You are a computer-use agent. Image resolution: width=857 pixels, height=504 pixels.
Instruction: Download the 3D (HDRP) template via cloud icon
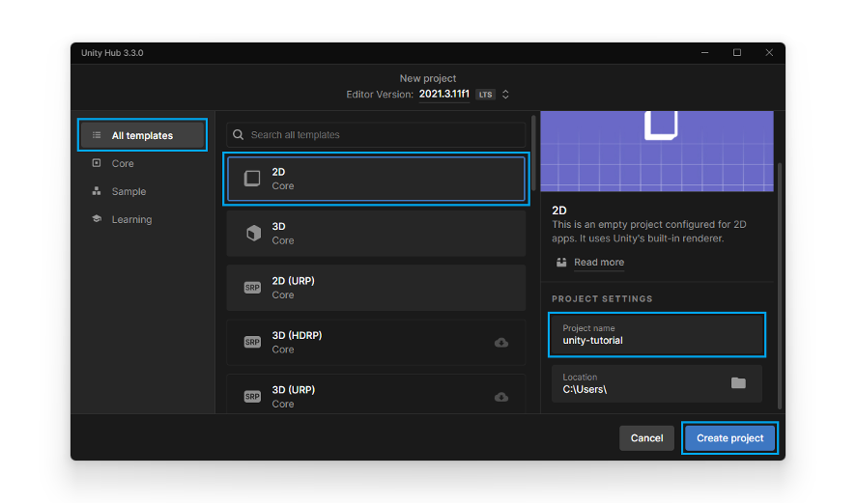(501, 343)
